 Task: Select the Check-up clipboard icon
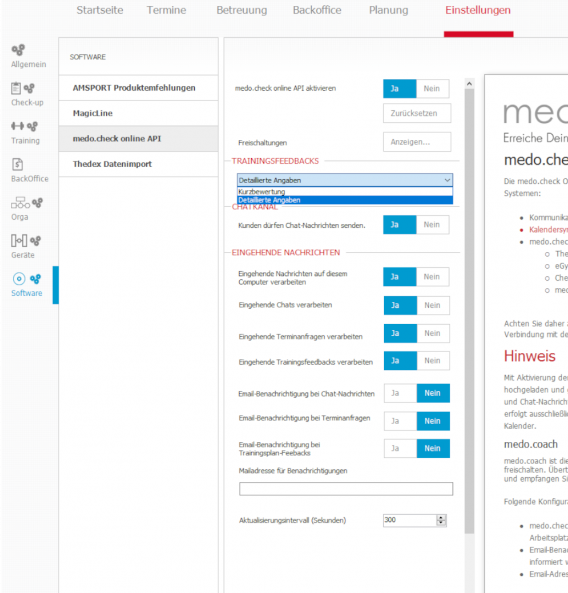point(16,88)
